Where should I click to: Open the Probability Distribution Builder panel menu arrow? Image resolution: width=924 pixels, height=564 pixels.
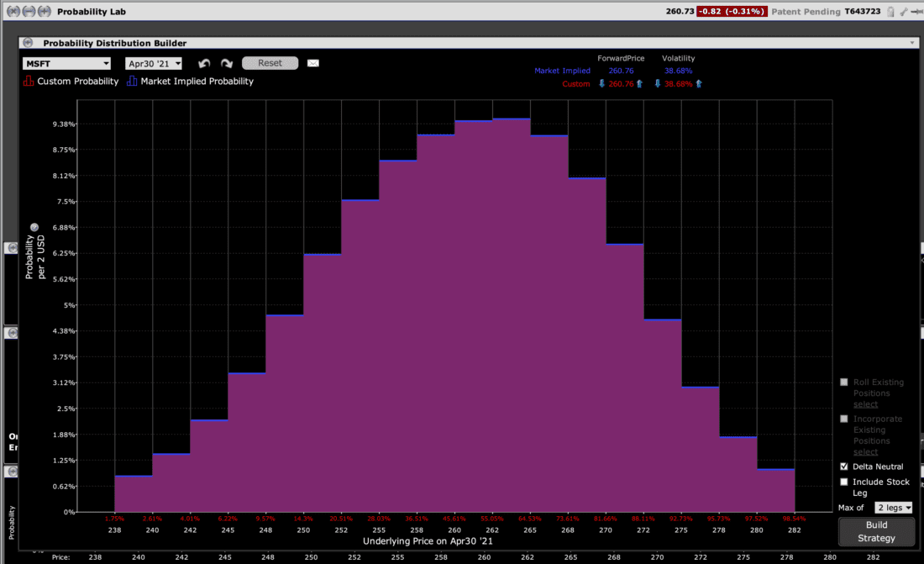(912, 43)
